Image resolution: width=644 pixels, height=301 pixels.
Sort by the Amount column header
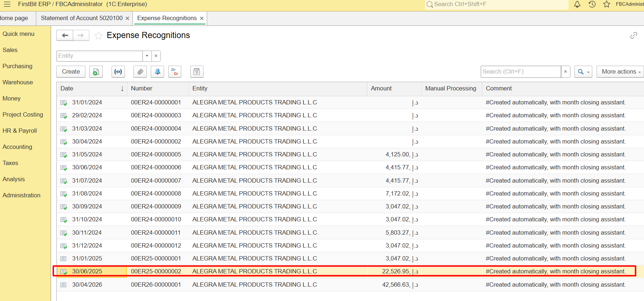[394, 89]
